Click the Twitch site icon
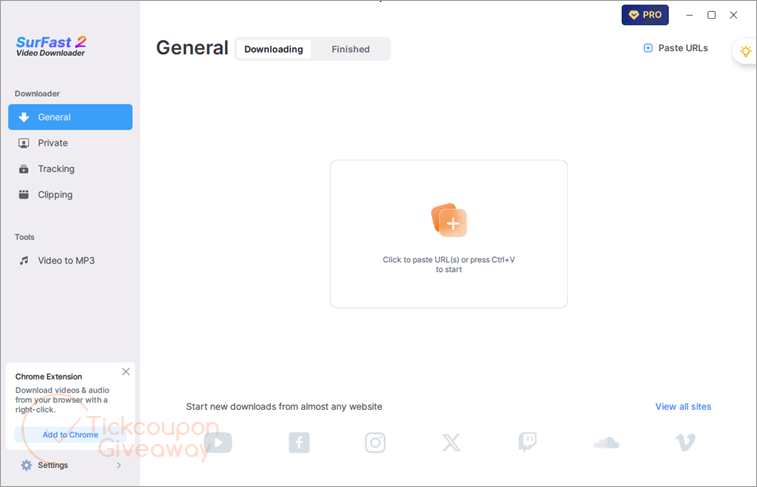Viewport: 757px width, 487px height. coord(528,442)
